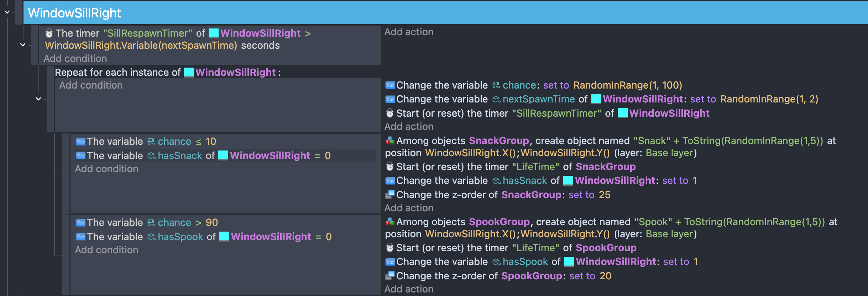The height and width of the screenshot is (296, 868).
Task: Collapse the SillRespawnTimer event chevron
Action: (23, 45)
